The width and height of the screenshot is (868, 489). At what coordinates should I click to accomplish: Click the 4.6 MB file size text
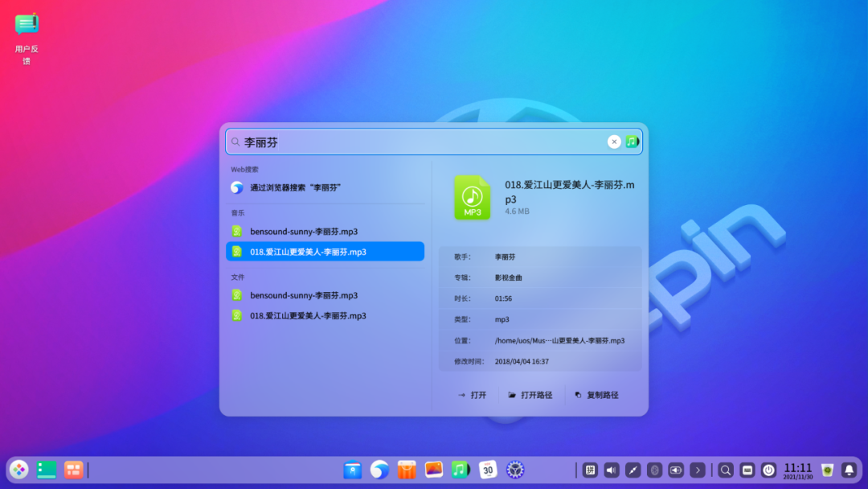517,212
